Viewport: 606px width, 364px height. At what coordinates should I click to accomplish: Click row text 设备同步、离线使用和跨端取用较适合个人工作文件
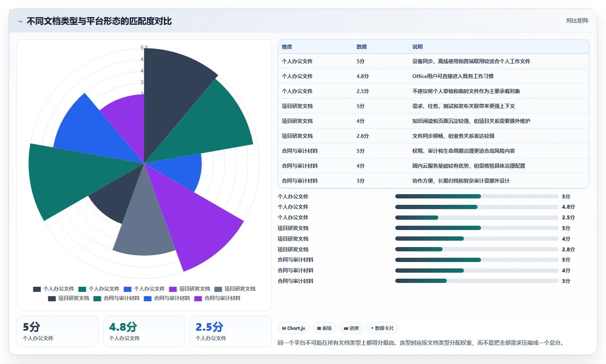pyautogui.click(x=471, y=61)
